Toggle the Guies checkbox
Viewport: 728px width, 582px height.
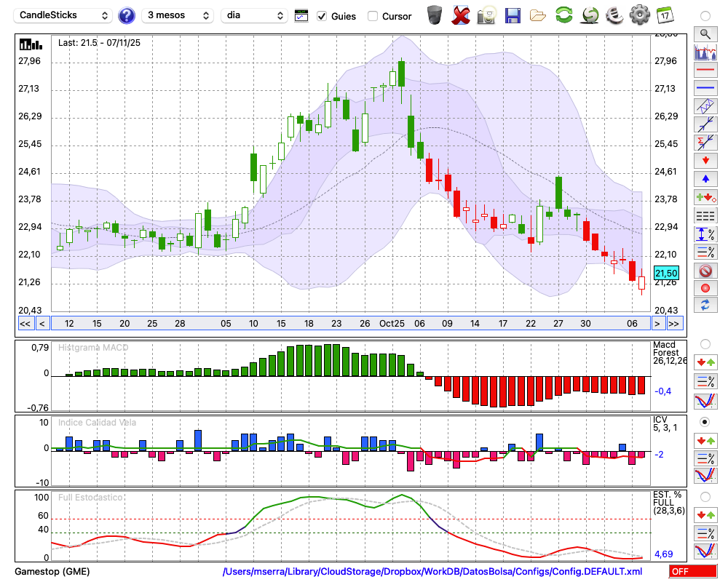pos(322,16)
